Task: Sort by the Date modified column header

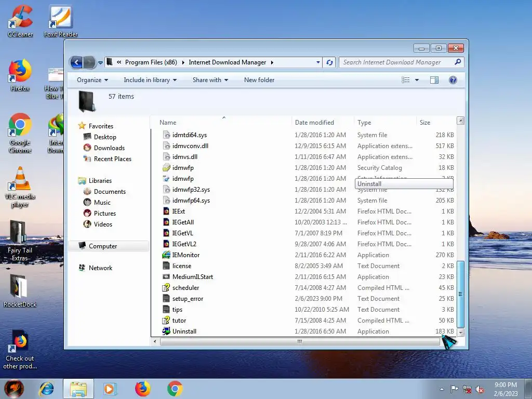Action: point(314,123)
